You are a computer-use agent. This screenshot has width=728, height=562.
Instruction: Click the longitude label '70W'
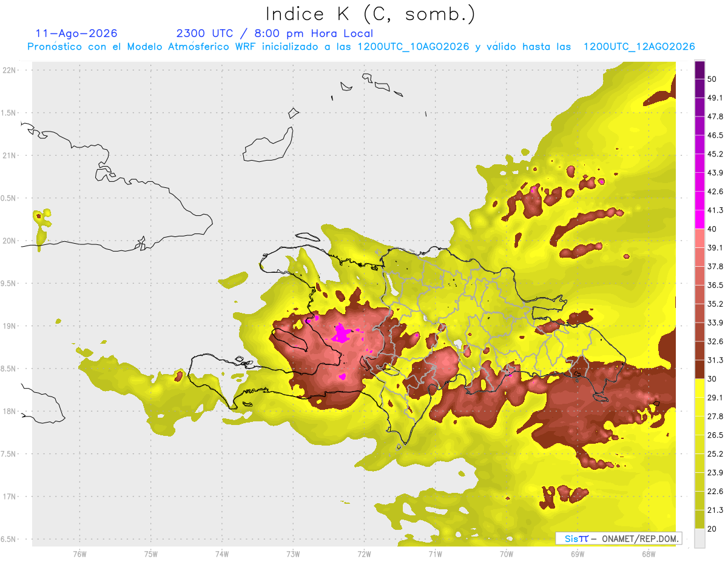(x=506, y=554)
